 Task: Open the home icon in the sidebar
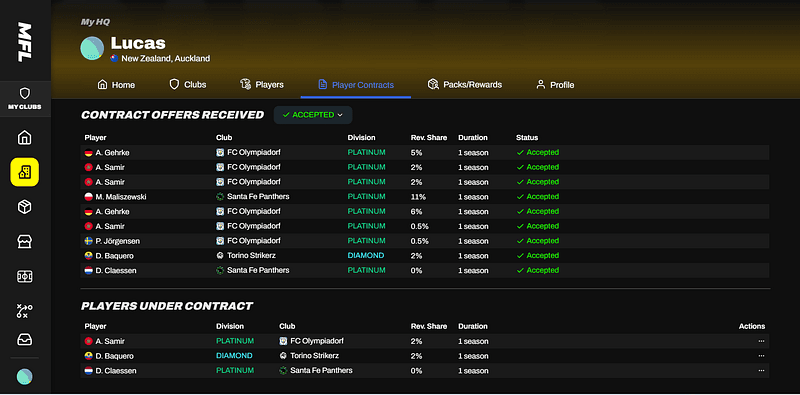24,137
